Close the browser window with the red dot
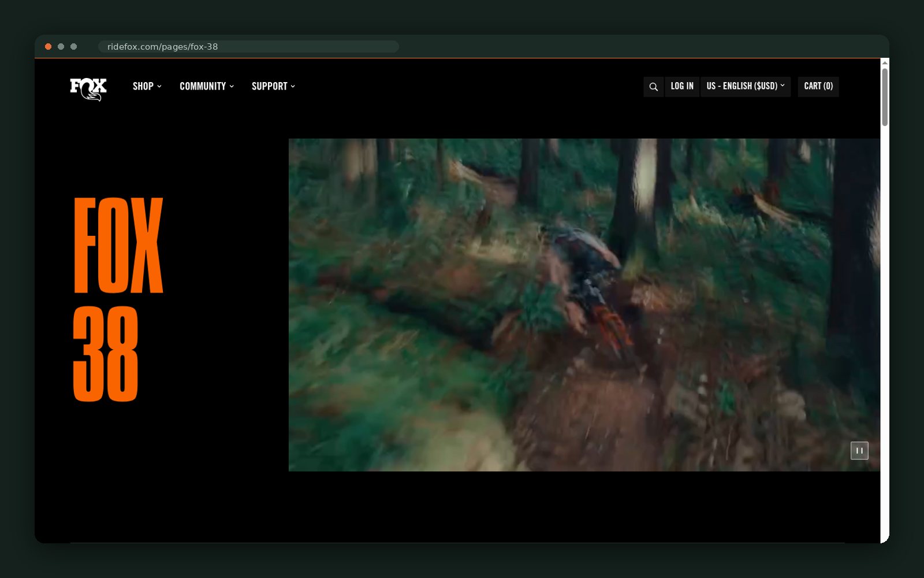This screenshot has width=924, height=578. click(x=49, y=47)
